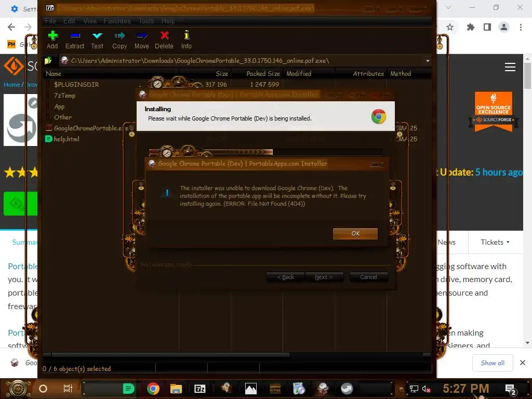The width and height of the screenshot is (532, 399).
Task: Click the Info toolbar icon
Action: (x=187, y=39)
